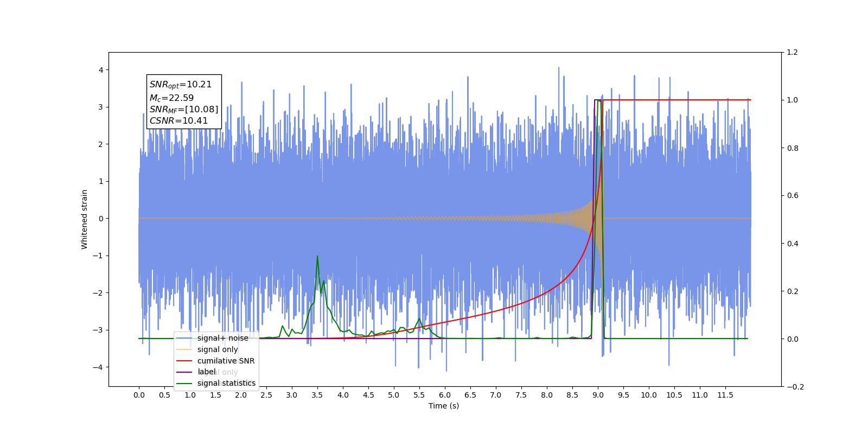Click left y-axis tick label −1

tap(98, 256)
